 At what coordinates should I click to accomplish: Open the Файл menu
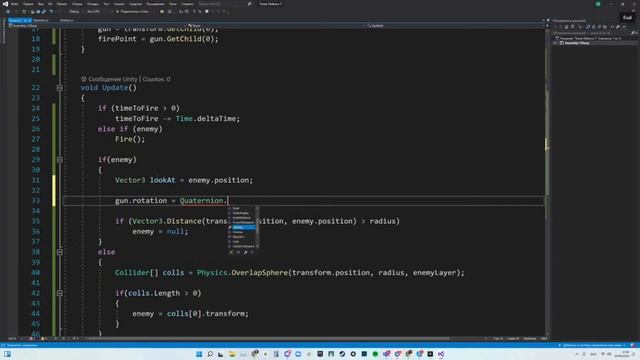pyautogui.click(x=14, y=4)
